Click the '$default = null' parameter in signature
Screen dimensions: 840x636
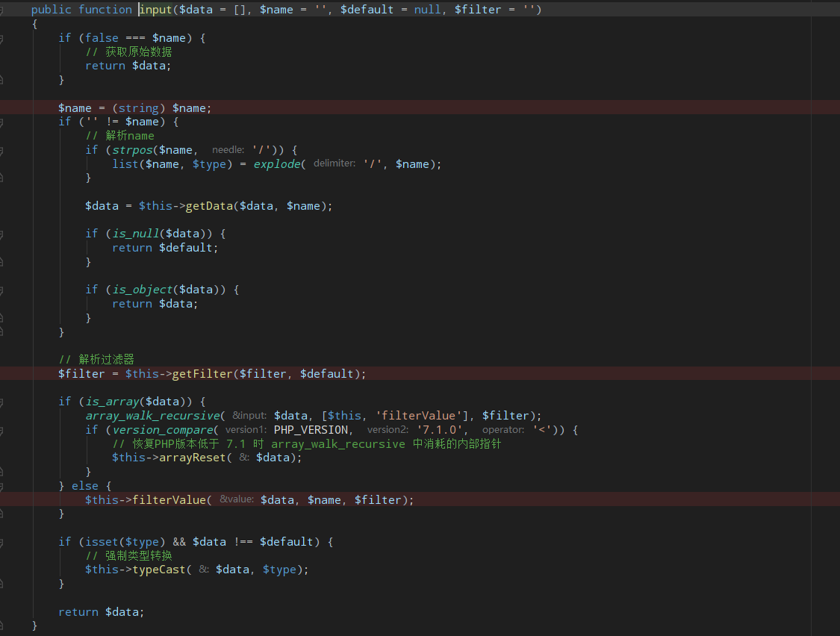[392, 10]
